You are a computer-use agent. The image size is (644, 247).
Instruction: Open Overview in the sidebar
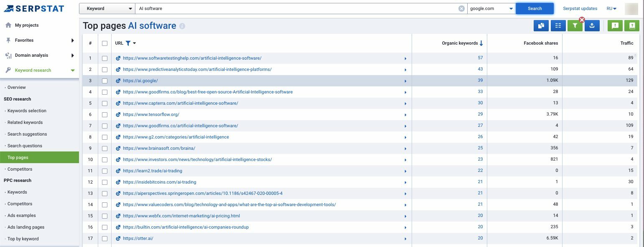point(17,87)
